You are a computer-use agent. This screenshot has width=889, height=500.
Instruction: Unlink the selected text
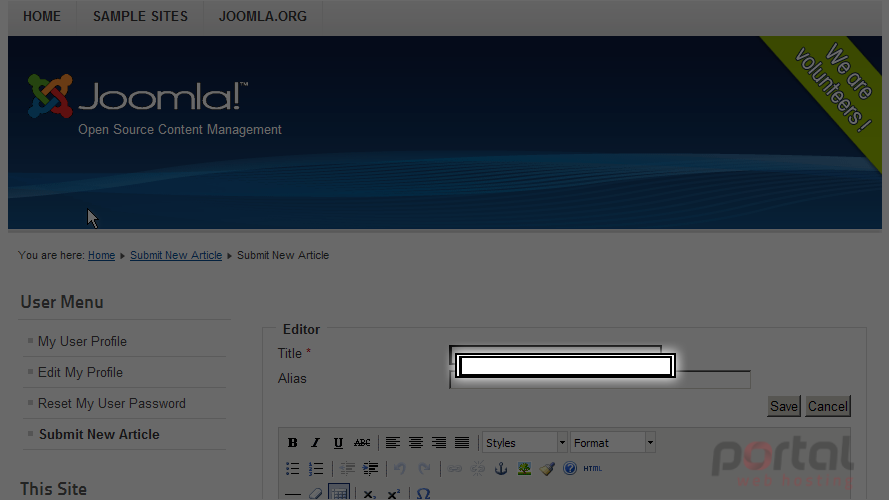[x=477, y=468]
